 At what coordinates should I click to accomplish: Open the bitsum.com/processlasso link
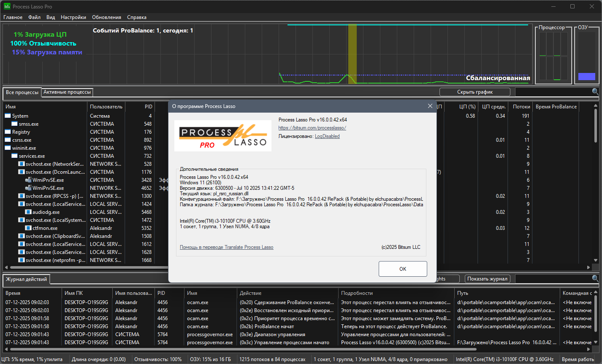312,128
